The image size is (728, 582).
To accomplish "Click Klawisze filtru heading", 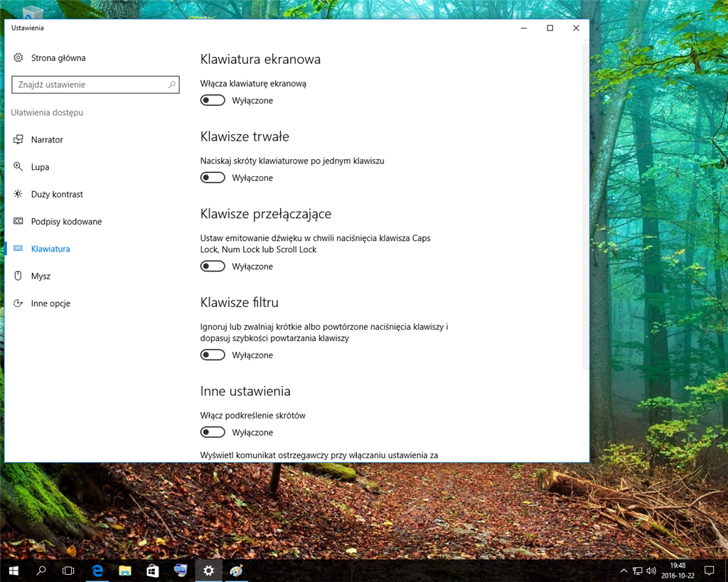I will click(x=239, y=303).
